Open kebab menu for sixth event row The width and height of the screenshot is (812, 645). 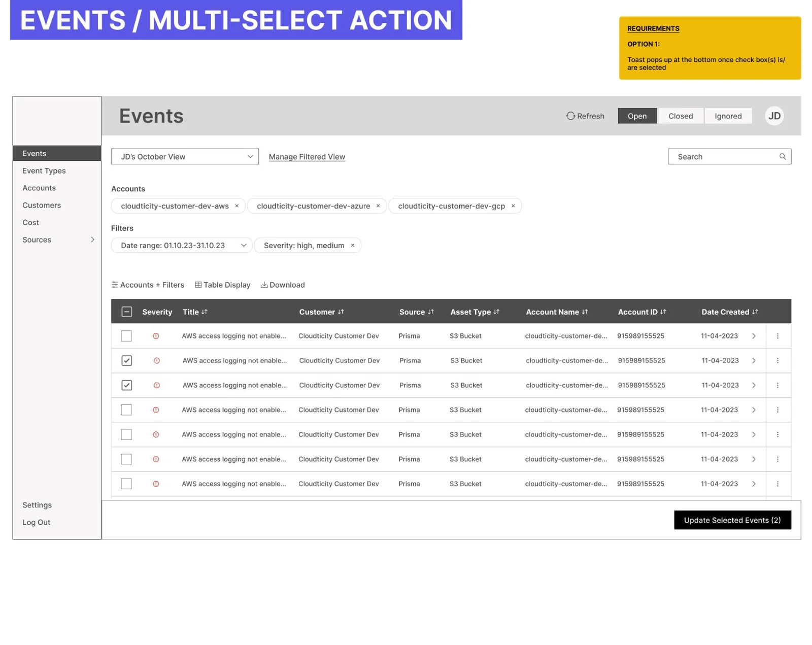pyautogui.click(x=777, y=459)
